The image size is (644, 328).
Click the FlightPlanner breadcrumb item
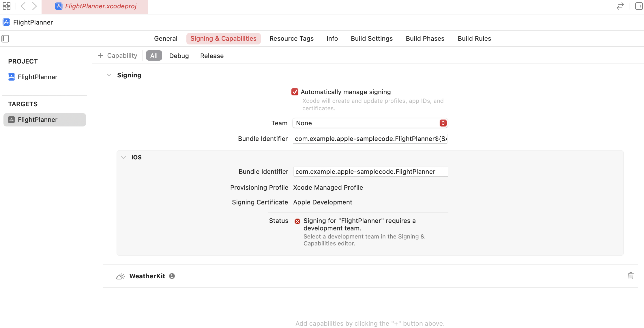(33, 22)
